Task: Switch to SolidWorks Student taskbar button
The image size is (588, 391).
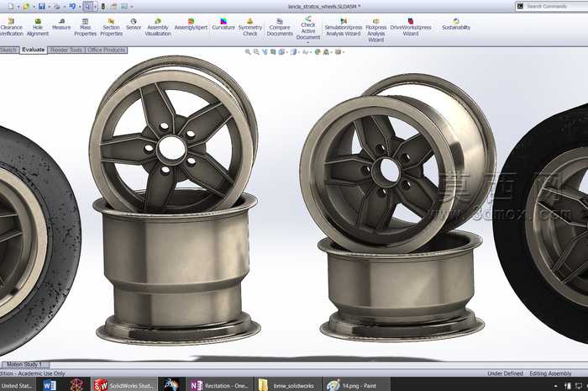Action: pos(123,385)
